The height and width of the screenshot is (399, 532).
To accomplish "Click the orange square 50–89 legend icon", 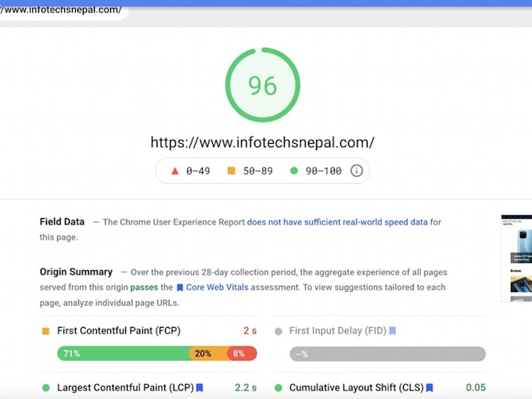I will pyautogui.click(x=231, y=171).
